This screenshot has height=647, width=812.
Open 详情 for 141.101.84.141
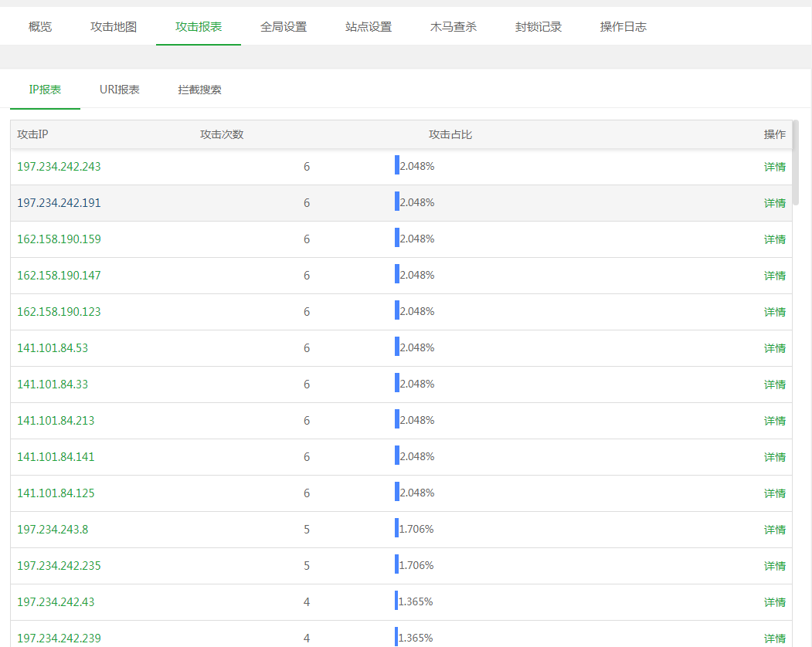(775, 456)
